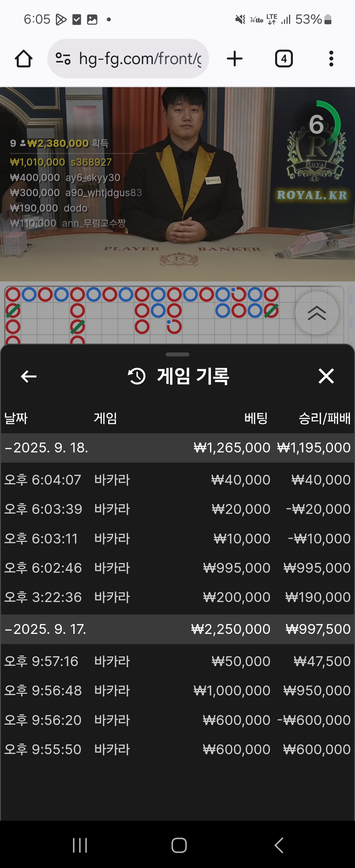
Task: Tap the 베팅 column header
Action: coord(256,419)
